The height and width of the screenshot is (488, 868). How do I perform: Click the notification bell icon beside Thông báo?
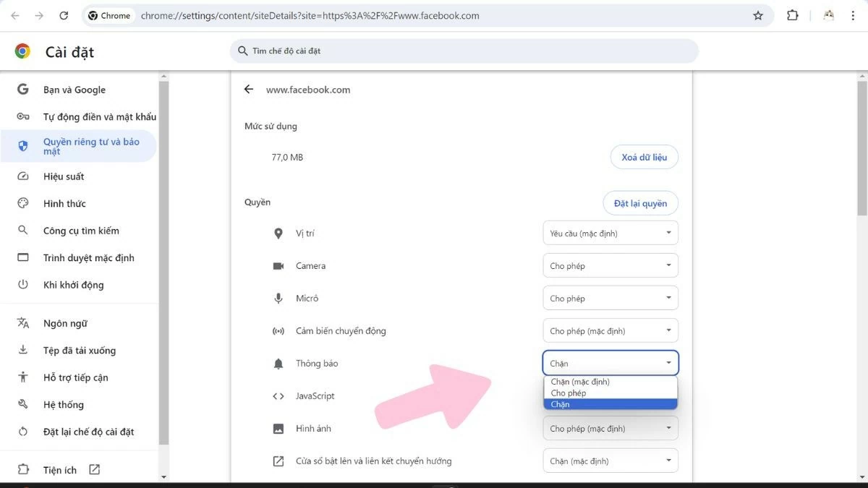(x=278, y=363)
